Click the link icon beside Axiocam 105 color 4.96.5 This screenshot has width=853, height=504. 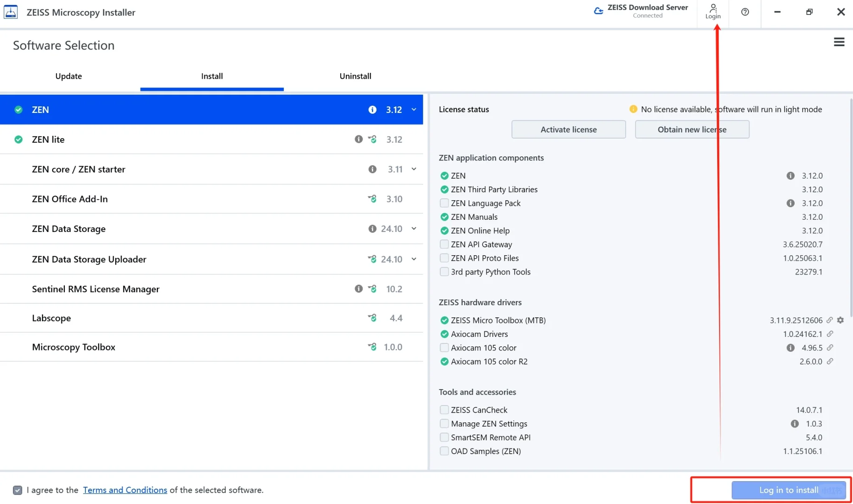(830, 348)
